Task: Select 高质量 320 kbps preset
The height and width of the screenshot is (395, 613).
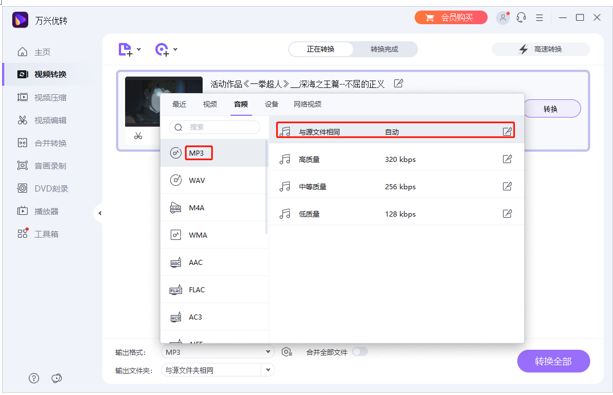Action: click(x=396, y=159)
